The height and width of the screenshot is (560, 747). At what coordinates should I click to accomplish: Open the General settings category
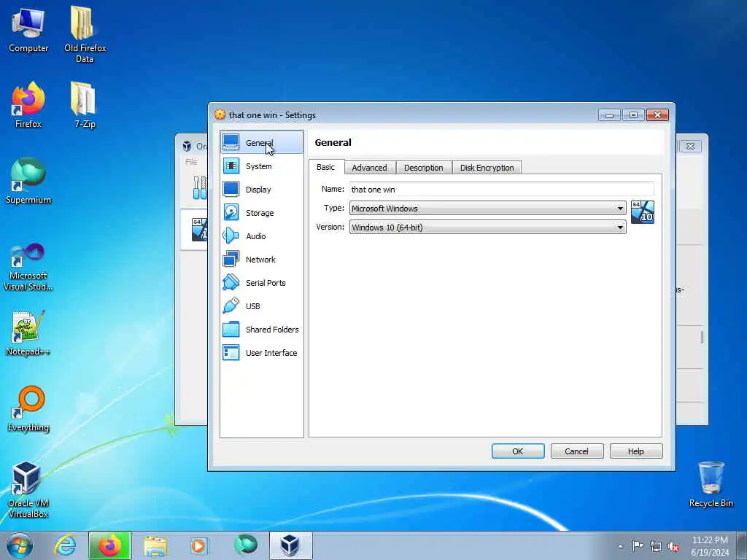pos(262,142)
